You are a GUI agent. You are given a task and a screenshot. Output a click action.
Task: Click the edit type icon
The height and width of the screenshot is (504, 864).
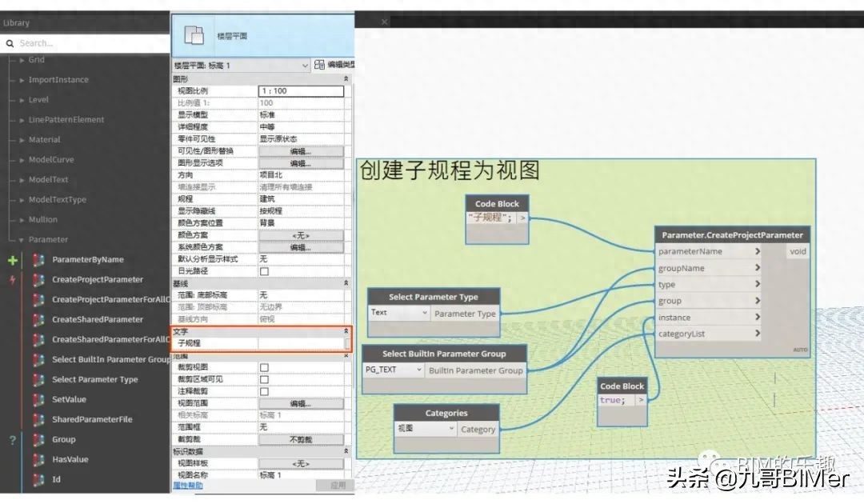click(x=319, y=65)
